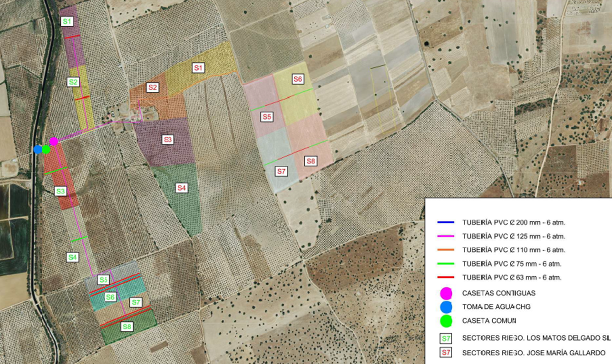Click the magenta adjoining sheds marker on map
612x364 pixels.
pyautogui.click(x=54, y=141)
